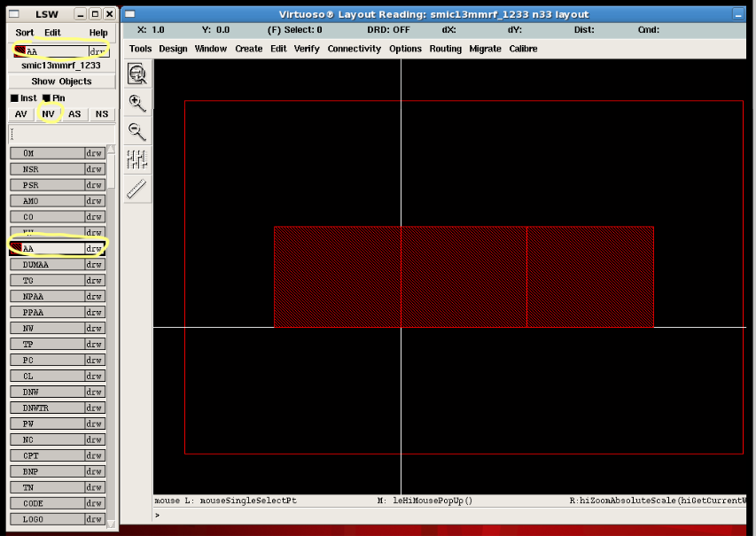Click the current layer AA color swatch at the top
756x536 pixels.
coord(19,51)
